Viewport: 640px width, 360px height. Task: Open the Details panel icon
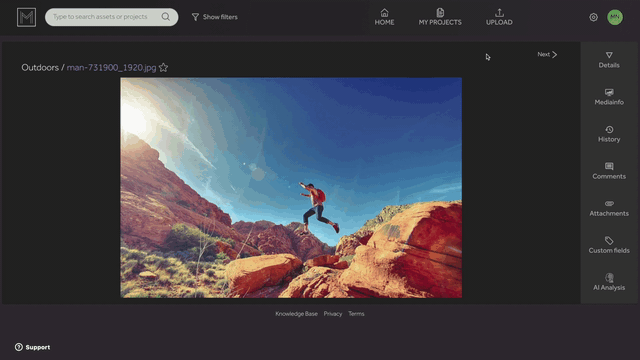pos(609,55)
